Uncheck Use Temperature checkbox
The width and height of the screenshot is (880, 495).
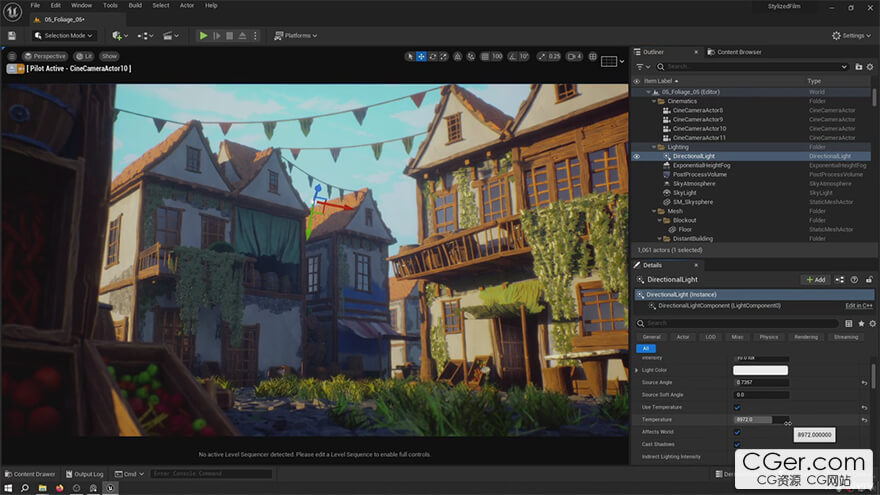click(737, 407)
